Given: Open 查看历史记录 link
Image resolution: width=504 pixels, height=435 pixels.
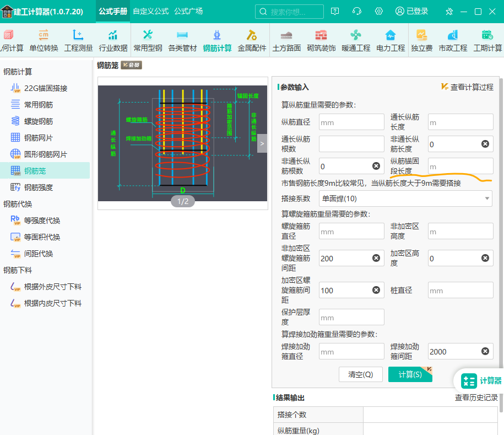Looking at the screenshot, I should (x=476, y=398).
